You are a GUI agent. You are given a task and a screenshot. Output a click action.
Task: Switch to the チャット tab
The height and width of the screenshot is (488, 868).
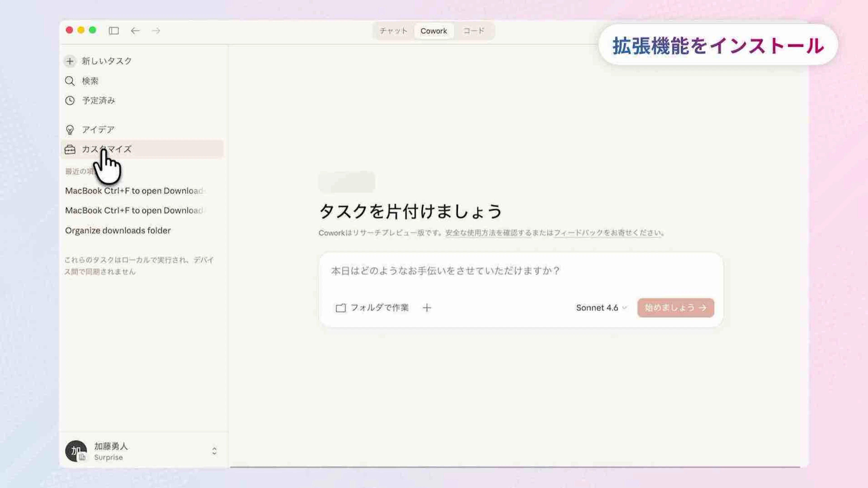pyautogui.click(x=393, y=31)
